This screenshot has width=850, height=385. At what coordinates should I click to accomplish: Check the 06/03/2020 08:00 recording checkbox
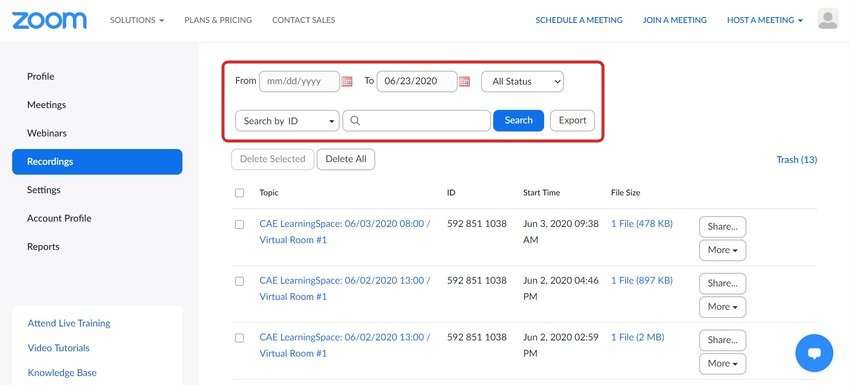240,224
